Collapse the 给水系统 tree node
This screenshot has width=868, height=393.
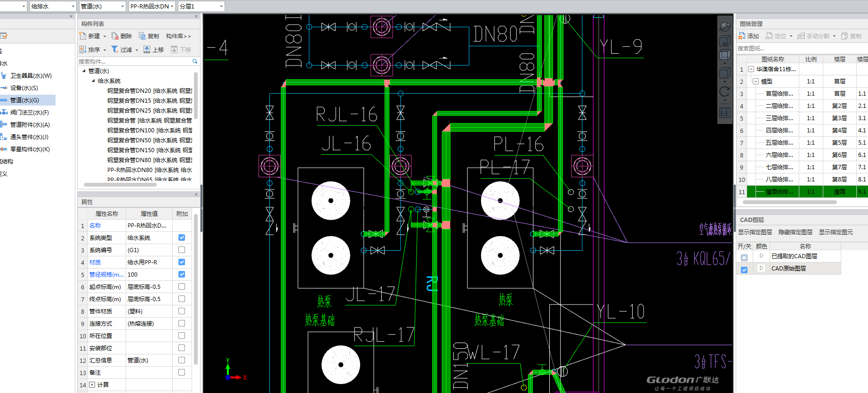pos(93,81)
